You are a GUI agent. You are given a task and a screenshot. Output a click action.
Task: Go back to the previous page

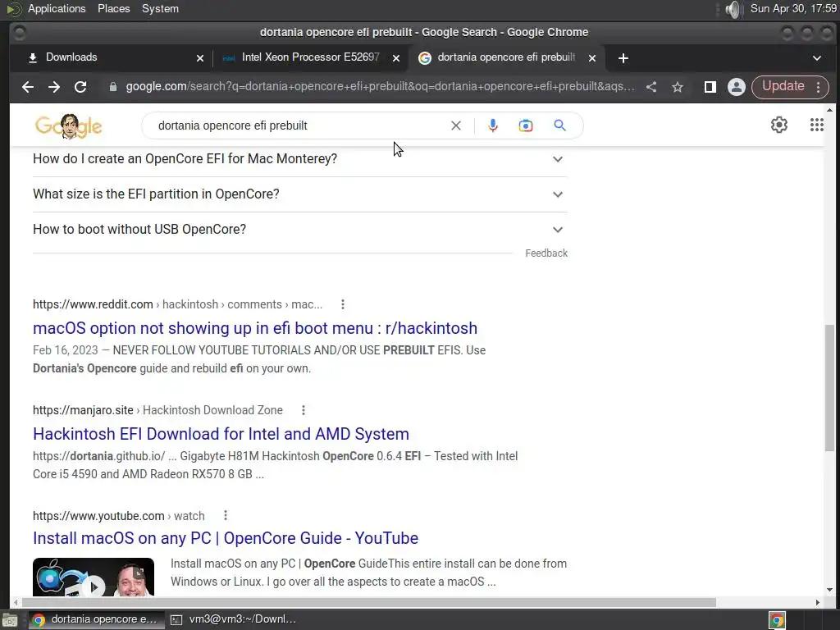[28, 87]
